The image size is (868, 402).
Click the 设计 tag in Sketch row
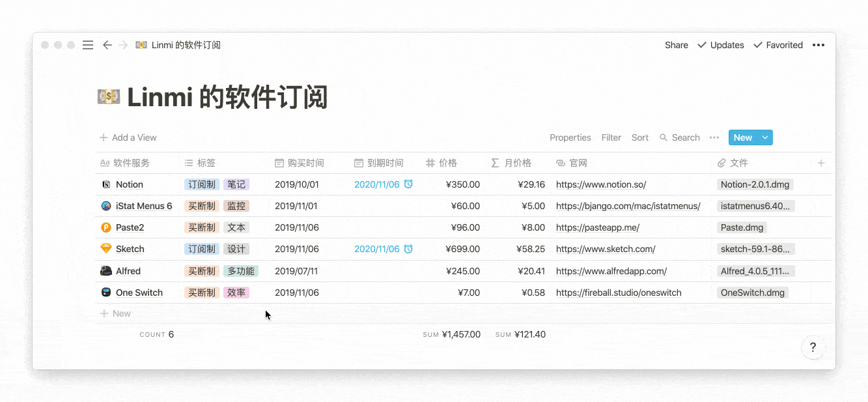[x=236, y=249]
